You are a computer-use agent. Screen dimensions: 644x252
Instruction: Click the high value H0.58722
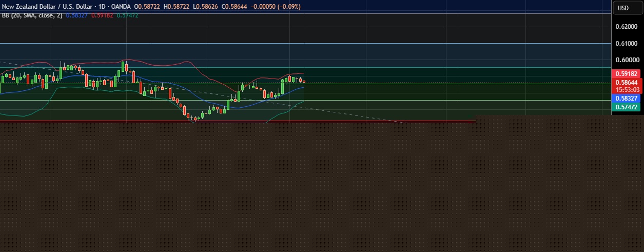(177, 6)
